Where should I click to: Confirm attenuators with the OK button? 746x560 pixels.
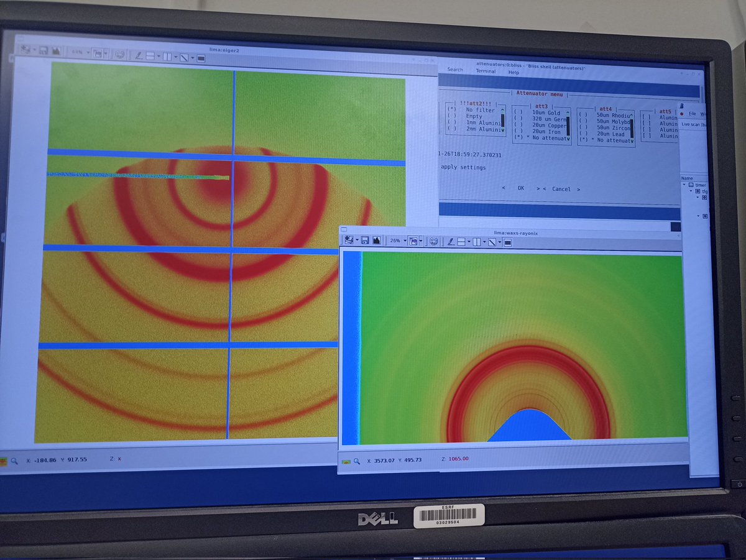521,188
